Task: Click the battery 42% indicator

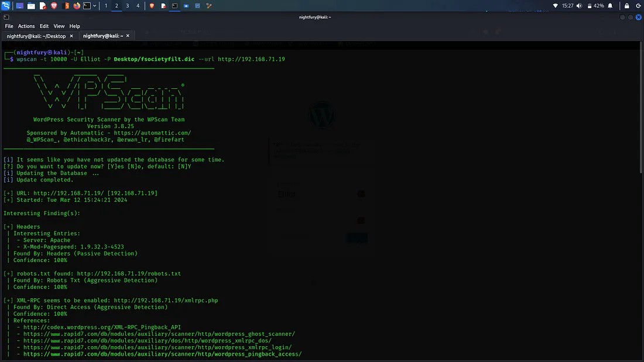Action: coord(595,6)
